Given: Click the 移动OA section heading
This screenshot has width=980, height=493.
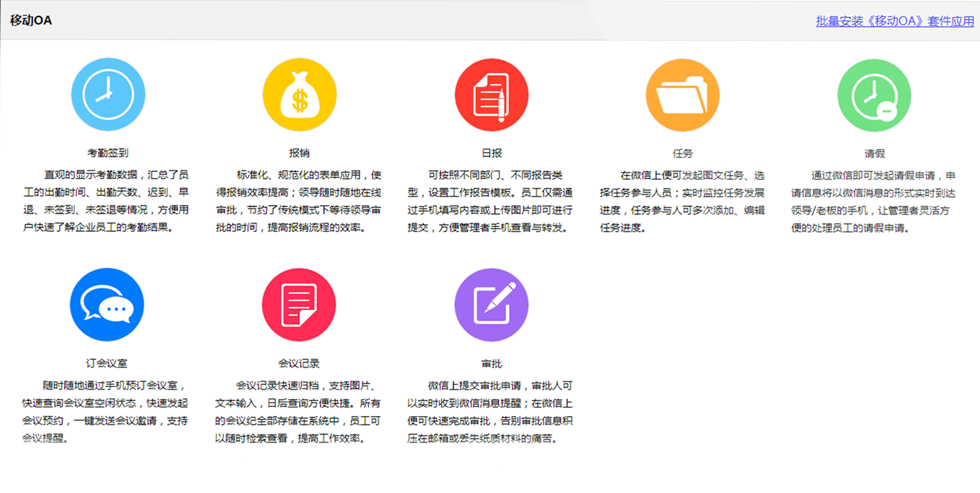Looking at the screenshot, I should [x=31, y=20].
